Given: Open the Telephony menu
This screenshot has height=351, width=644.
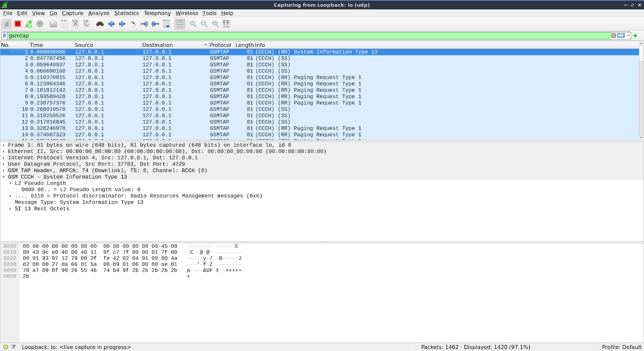Looking at the screenshot, I should click(x=157, y=13).
